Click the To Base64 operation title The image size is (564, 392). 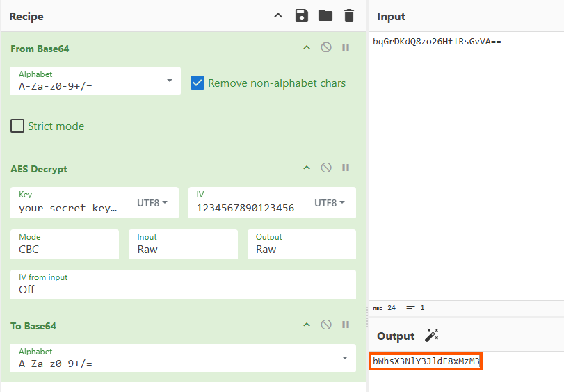point(33,326)
